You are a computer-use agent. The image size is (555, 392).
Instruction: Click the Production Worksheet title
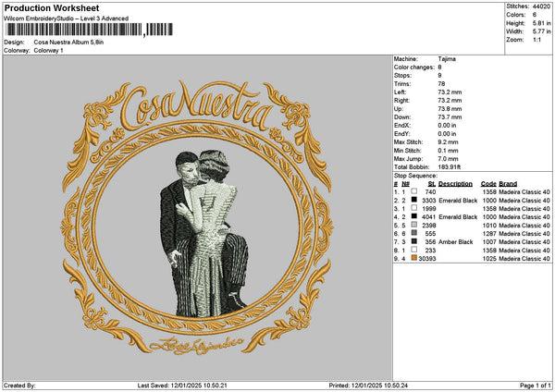52,8
